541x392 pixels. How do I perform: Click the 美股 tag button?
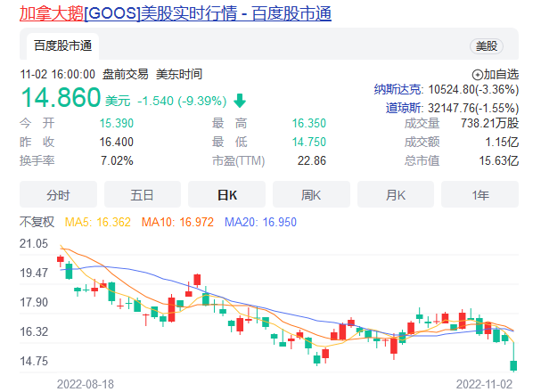487,45
